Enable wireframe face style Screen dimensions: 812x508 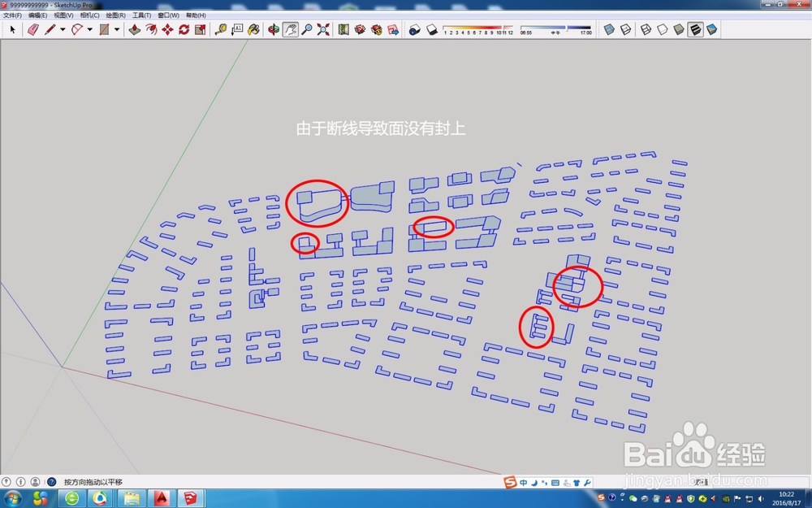pos(646,29)
